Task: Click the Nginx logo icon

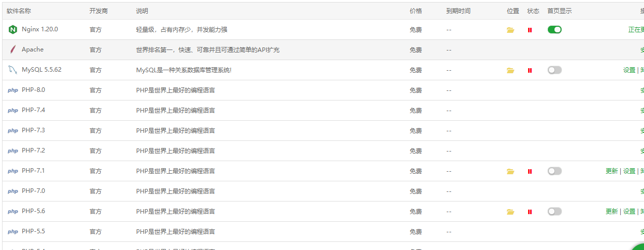Action: tap(13, 30)
